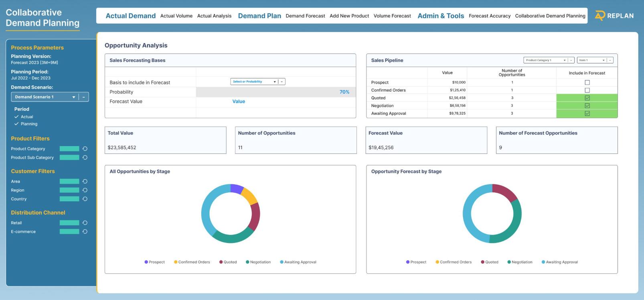Open the Add New Product page
The width and height of the screenshot is (644, 300).
click(349, 16)
